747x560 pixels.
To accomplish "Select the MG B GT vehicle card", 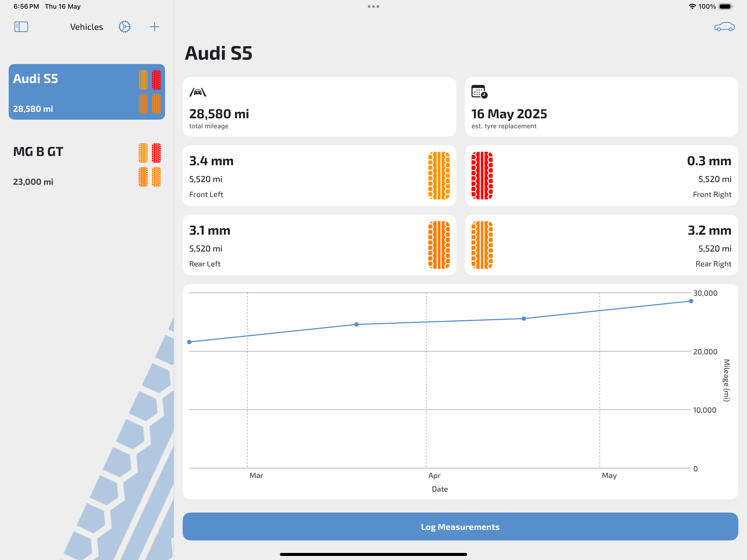I will [x=87, y=165].
